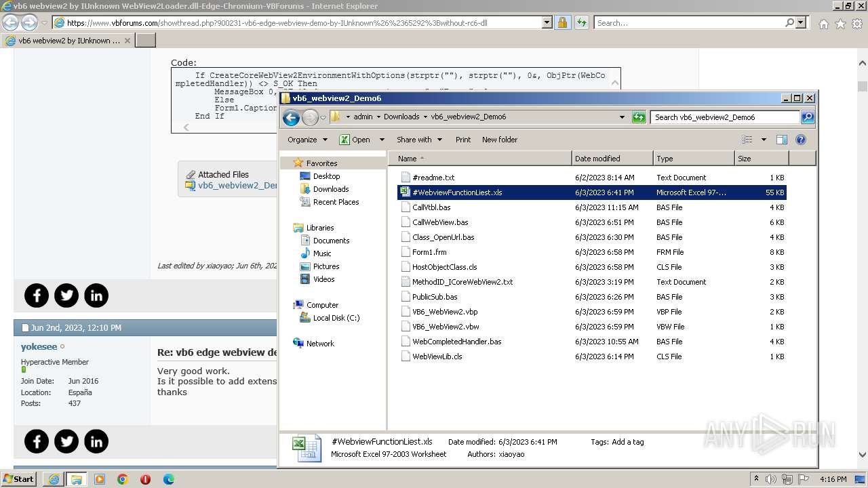Click the Explorer forward navigation arrow
868x488 pixels.
310,118
